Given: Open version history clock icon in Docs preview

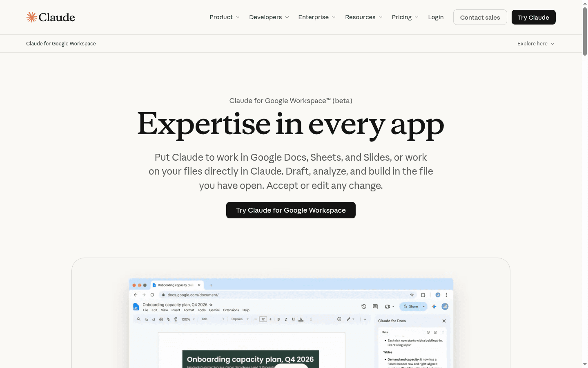Looking at the screenshot, I should 364,306.
